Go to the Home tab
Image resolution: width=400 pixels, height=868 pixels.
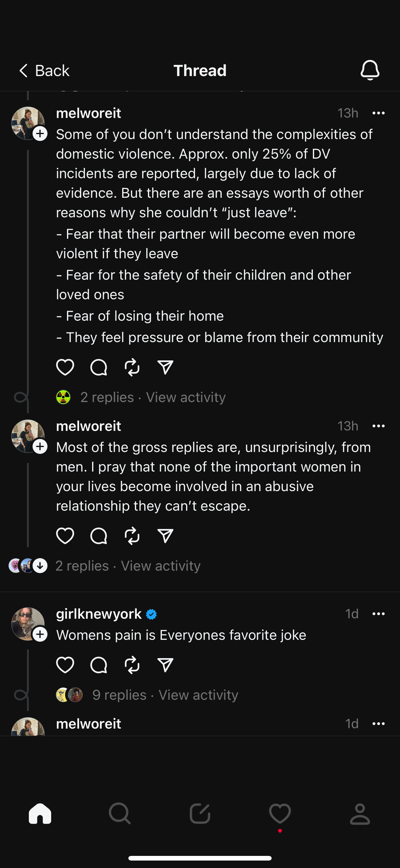coord(40,814)
